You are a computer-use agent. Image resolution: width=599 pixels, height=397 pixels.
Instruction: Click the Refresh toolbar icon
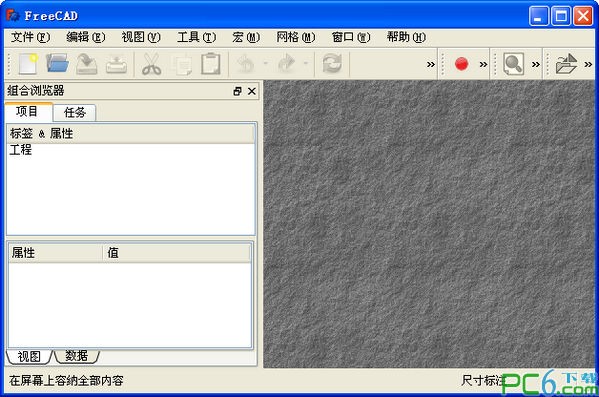tap(332, 64)
